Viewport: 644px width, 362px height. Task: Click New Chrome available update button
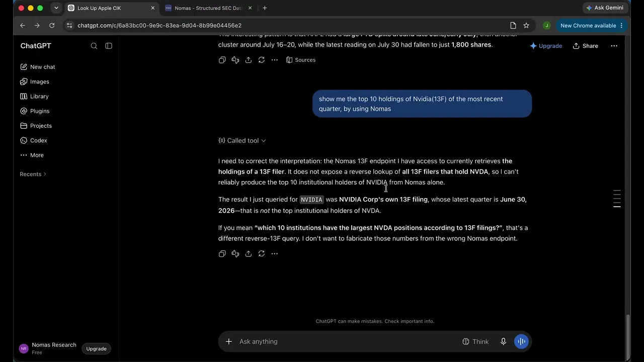coord(588,26)
